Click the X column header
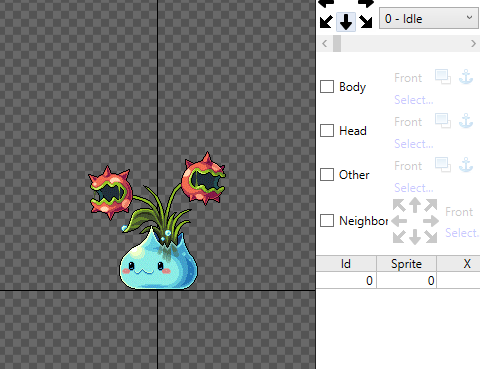This screenshot has width=480, height=369. click(x=459, y=264)
